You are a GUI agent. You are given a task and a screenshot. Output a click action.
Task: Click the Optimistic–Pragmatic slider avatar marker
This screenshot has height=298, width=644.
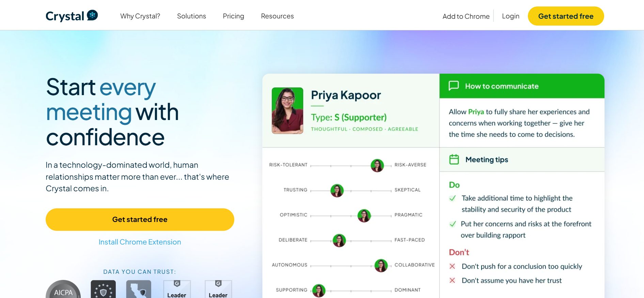click(x=364, y=215)
